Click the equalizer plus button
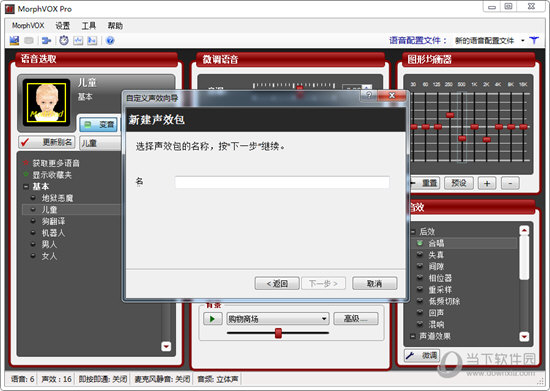This screenshot has width=550, height=391. click(x=487, y=183)
